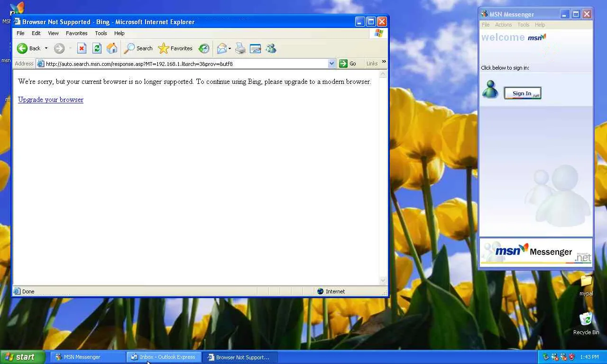This screenshot has height=364, width=607.
Task: Click the Windows flag logo in IE toolbar
Action: click(x=378, y=33)
